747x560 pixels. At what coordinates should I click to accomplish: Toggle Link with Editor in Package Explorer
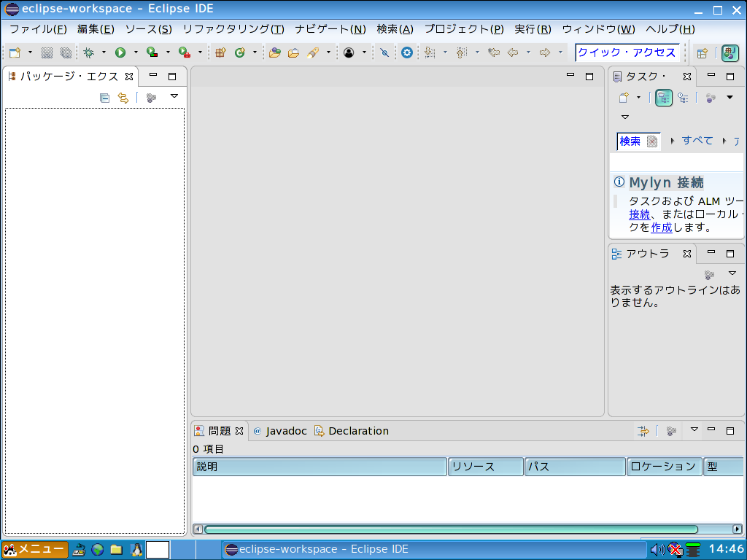[123, 98]
